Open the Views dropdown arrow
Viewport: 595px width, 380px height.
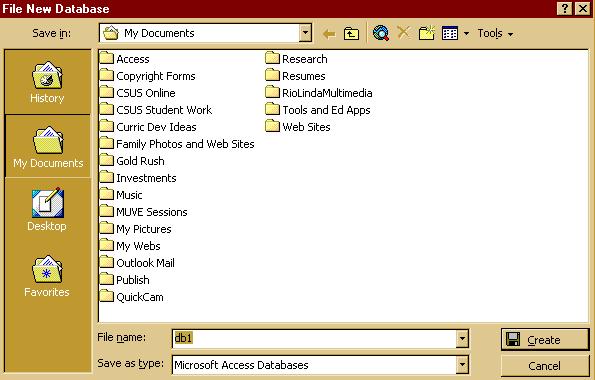click(x=466, y=34)
